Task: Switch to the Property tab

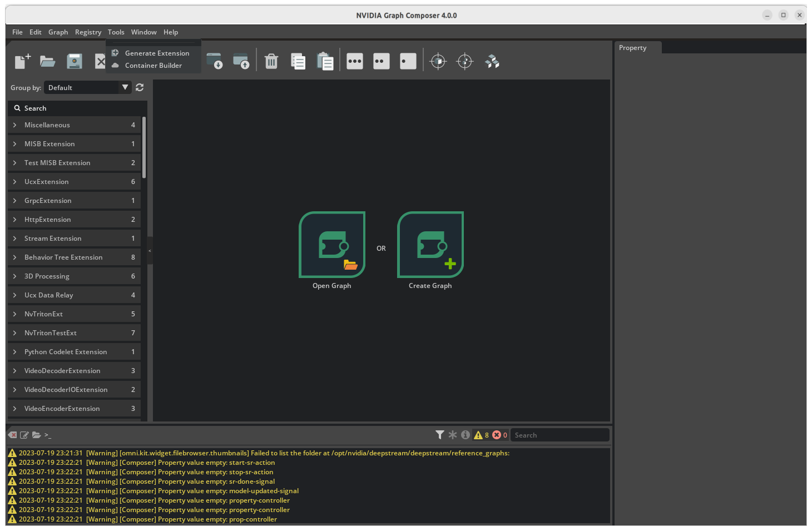Action: pos(638,48)
